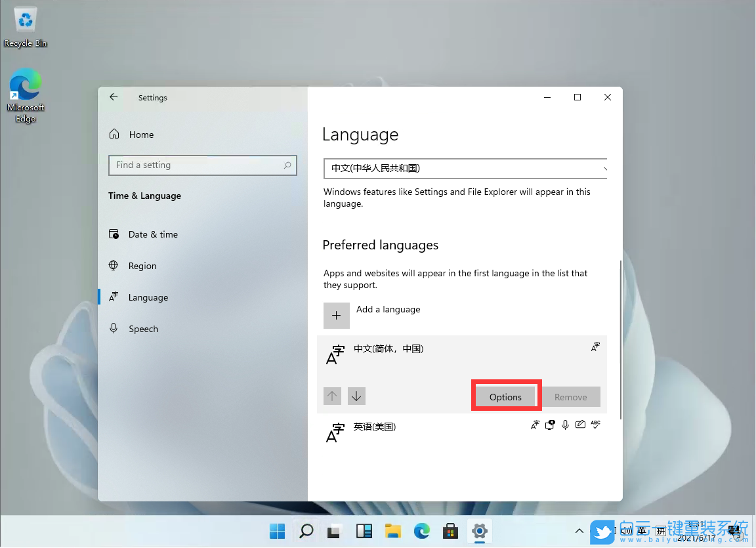This screenshot has height=548, width=756.
Task: Open Speech settings via its microphone icon
Action: click(x=114, y=329)
